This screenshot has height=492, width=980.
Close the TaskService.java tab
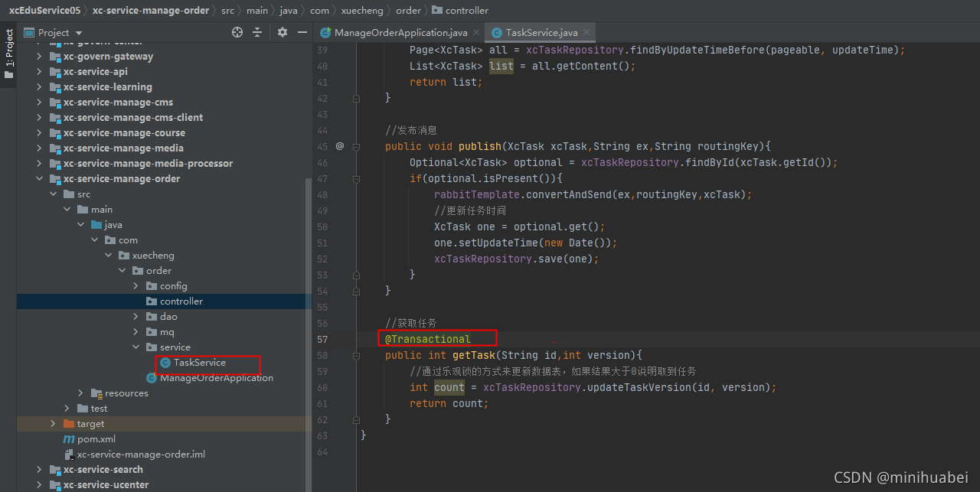[586, 33]
